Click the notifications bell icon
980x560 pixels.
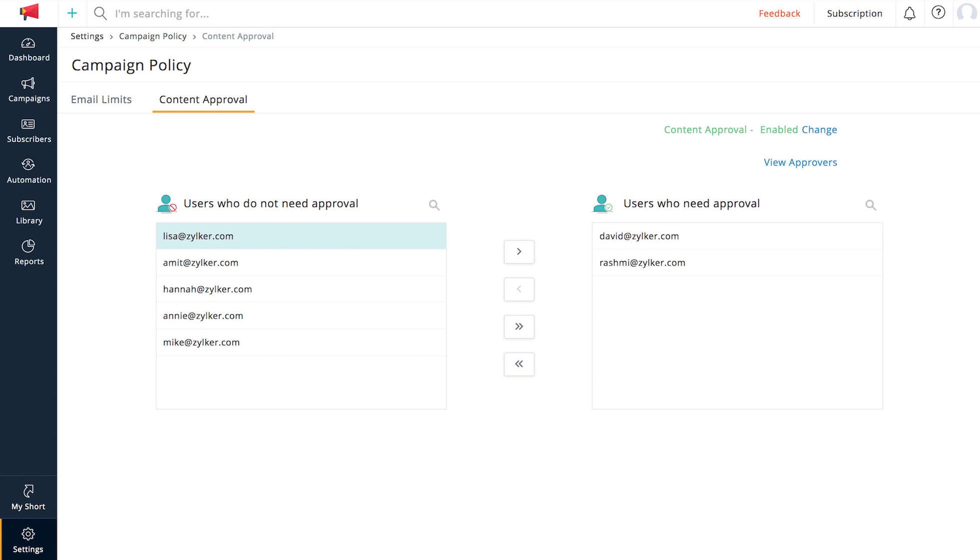coord(909,13)
